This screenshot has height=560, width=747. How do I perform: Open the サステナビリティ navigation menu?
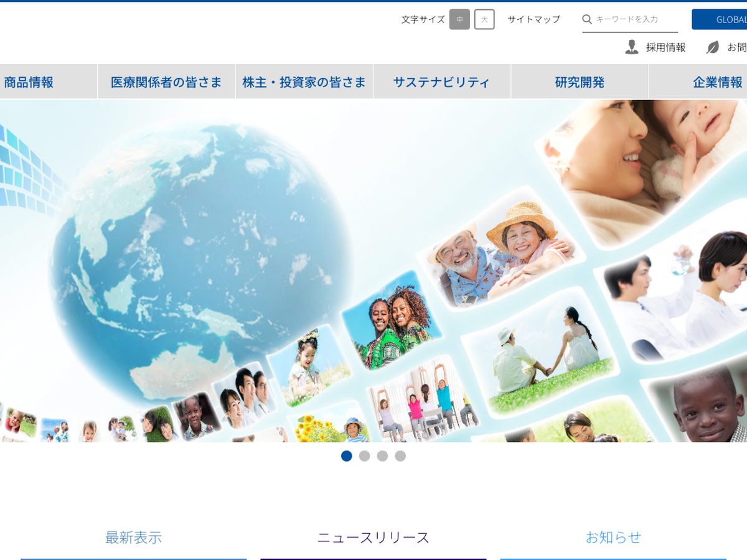click(442, 82)
